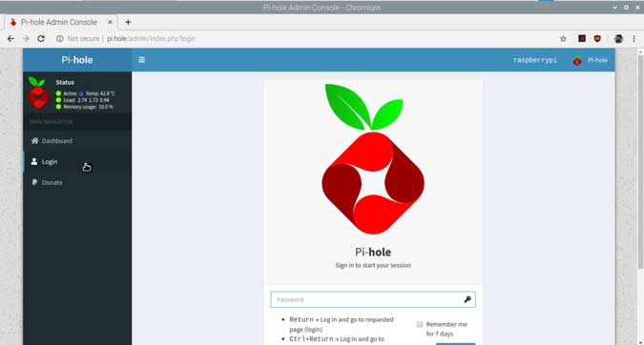The height and width of the screenshot is (345, 644).
Task: Toggle sidebar with hamburger icon
Action: coord(142,60)
